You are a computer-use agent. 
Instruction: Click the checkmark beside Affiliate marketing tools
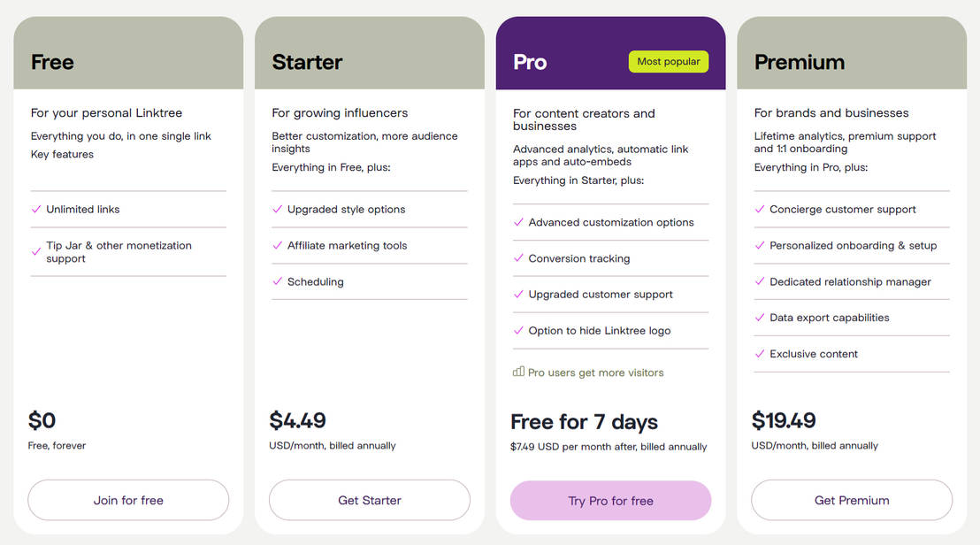point(277,245)
